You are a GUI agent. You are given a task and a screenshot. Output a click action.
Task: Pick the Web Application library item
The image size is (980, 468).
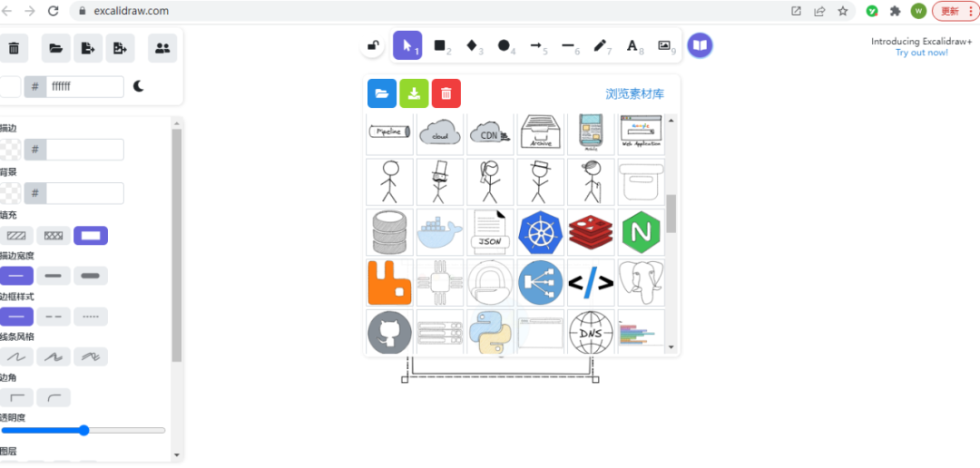point(641,134)
